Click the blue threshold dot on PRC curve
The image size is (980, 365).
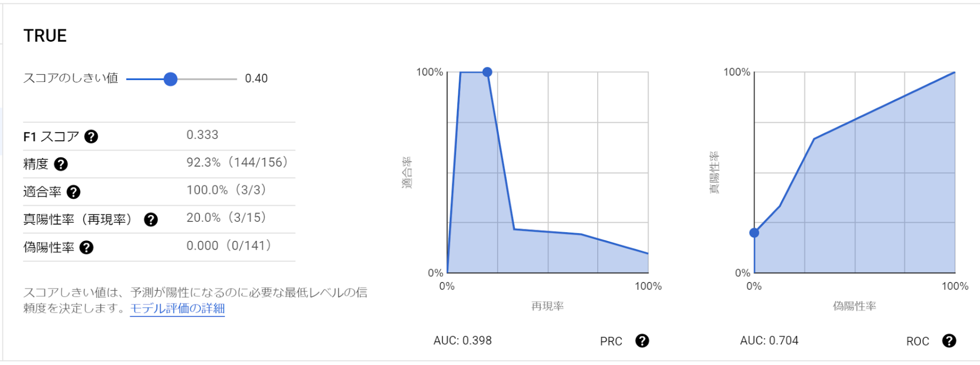pos(487,72)
